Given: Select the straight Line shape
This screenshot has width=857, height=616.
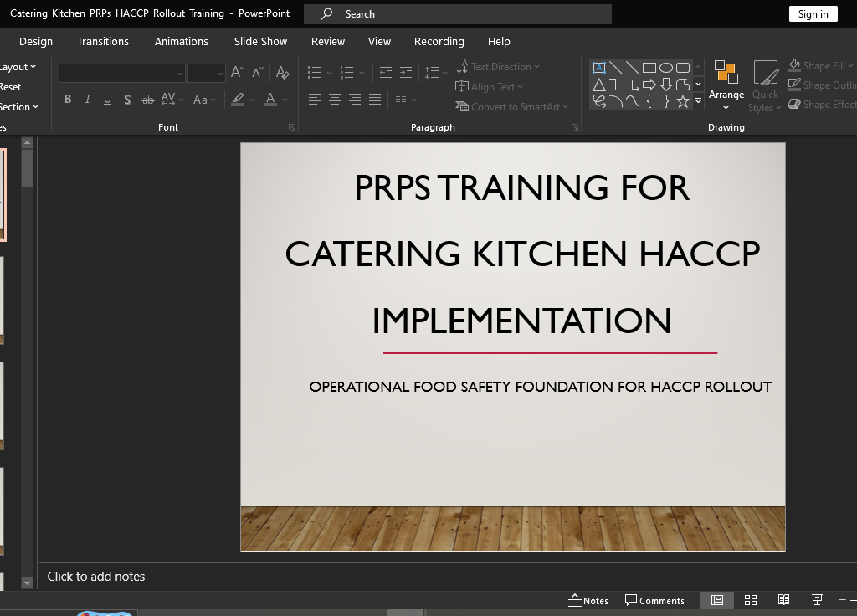Looking at the screenshot, I should pyautogui.click(x=616, y=68).
